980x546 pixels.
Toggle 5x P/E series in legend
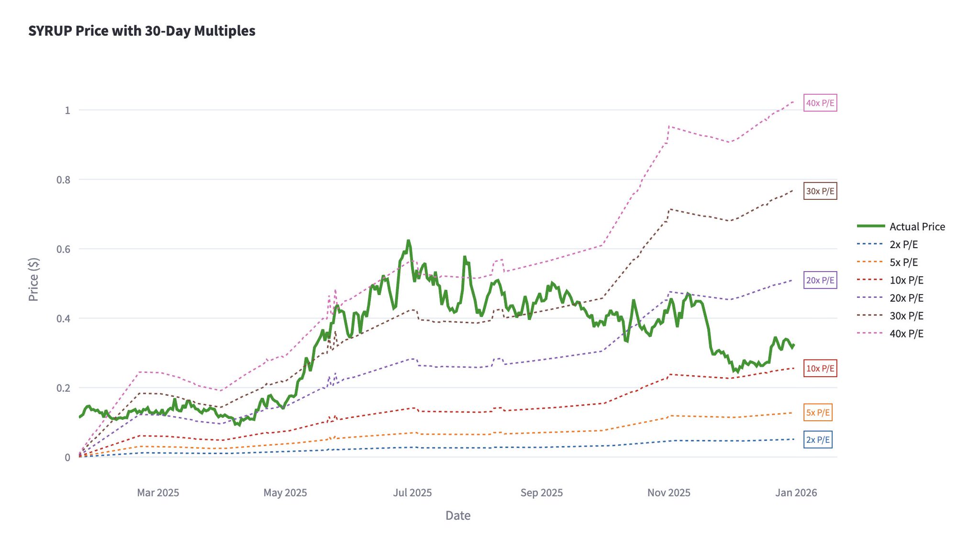[903, 262]
